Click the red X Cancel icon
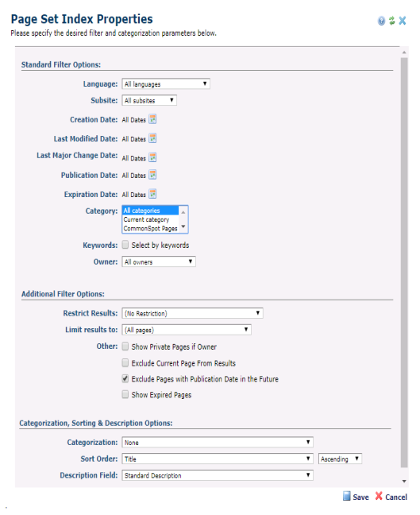The width and height of the screenshot is (420, 515). pos(379,496)
